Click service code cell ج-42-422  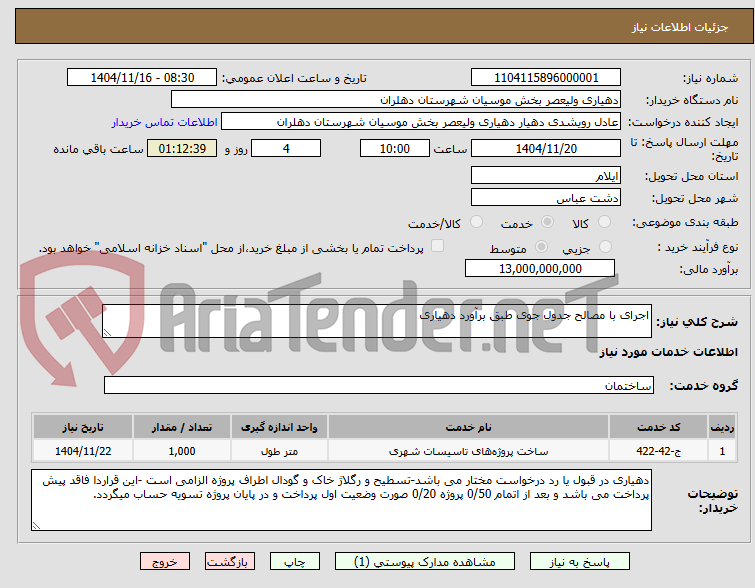click(658, 451)
